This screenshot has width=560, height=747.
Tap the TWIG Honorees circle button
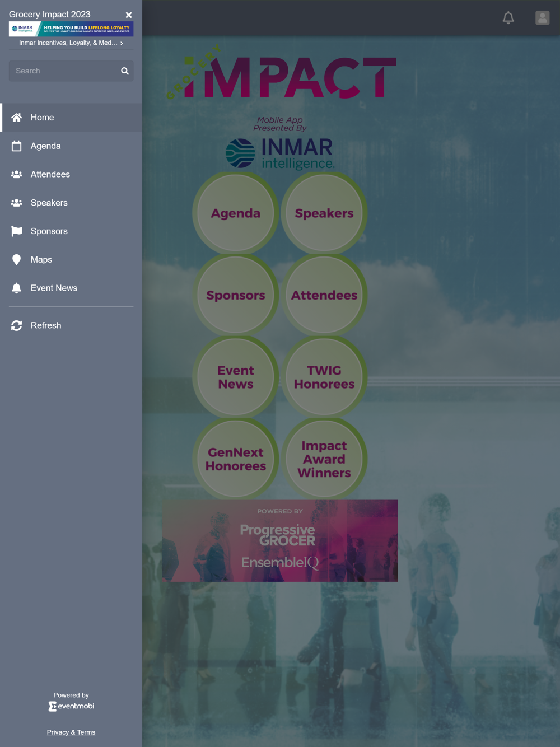point(324,377)
